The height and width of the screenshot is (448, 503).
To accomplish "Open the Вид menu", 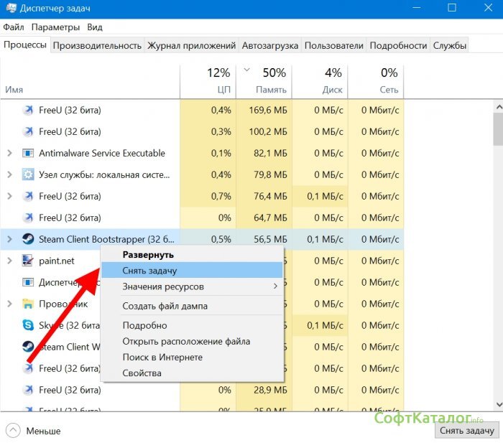I will click(95, 27).
